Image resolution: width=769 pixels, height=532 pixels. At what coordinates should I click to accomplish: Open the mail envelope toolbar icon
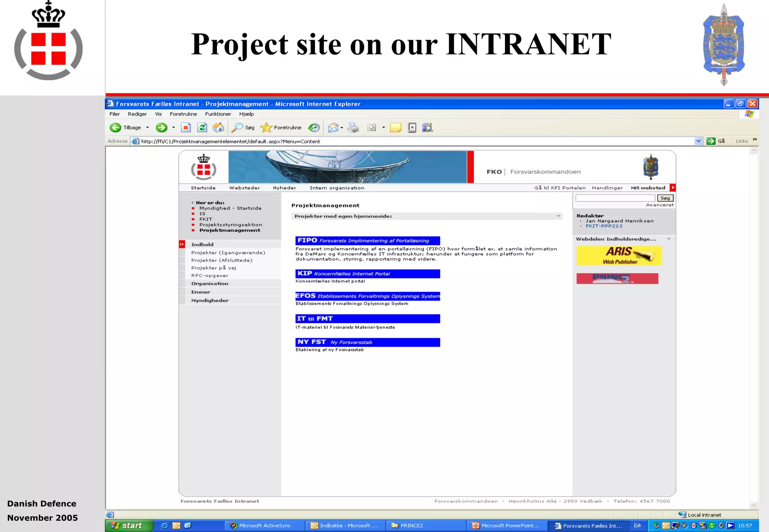pyautogui.click(x=333, y=128)
